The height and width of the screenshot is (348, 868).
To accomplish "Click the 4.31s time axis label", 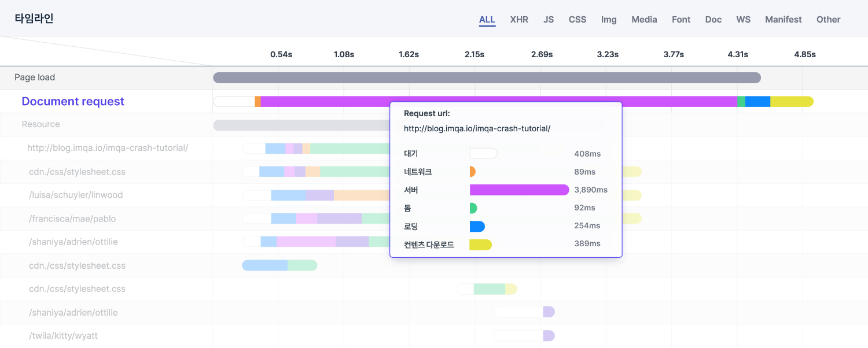I will (x=738, y=54).
